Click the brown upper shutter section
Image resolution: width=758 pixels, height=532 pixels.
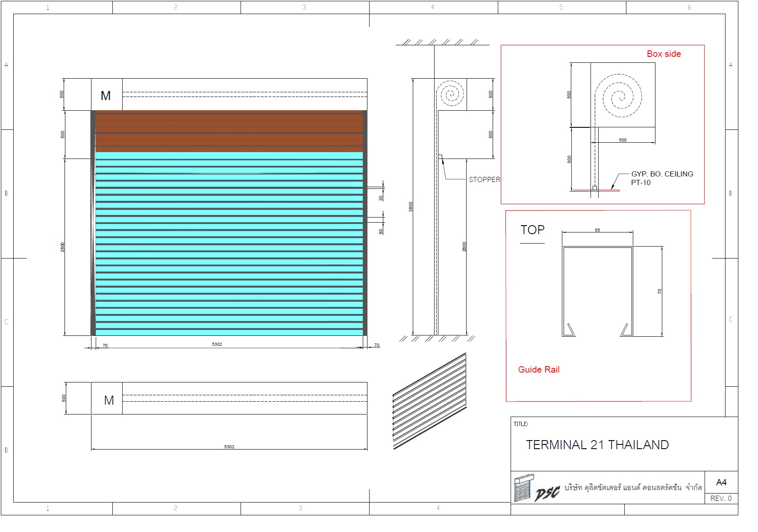pos(229,131)
